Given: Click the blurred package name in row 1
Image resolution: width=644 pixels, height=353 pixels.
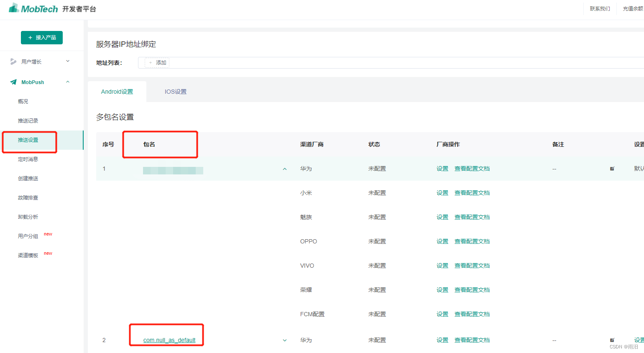Looking at the screenshot, I should click(x=173, y=170).
